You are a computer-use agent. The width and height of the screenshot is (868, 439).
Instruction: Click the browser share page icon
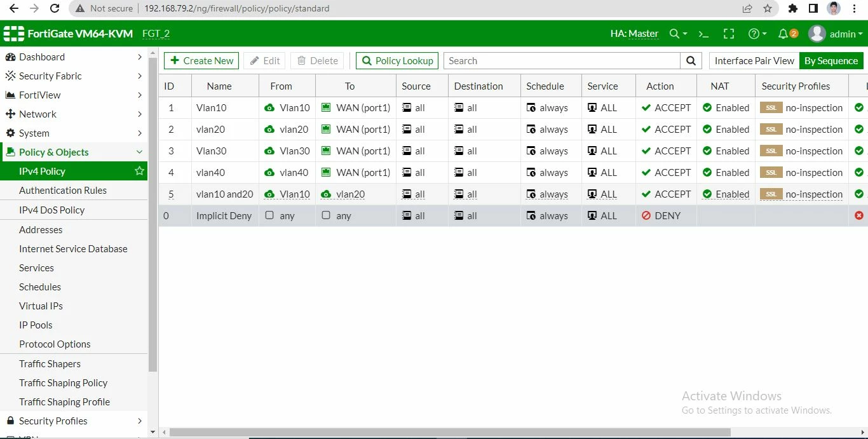pos(747,9)
